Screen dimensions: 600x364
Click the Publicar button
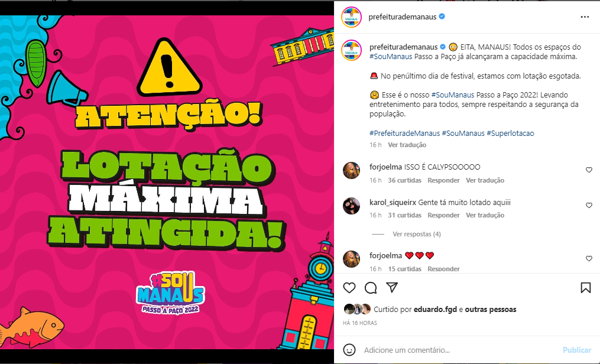(x=577, y=350)
